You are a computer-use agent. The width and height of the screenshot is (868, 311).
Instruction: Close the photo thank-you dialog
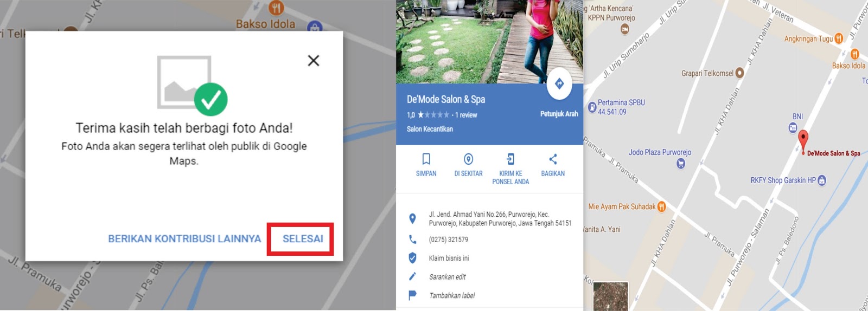[314, 61]
